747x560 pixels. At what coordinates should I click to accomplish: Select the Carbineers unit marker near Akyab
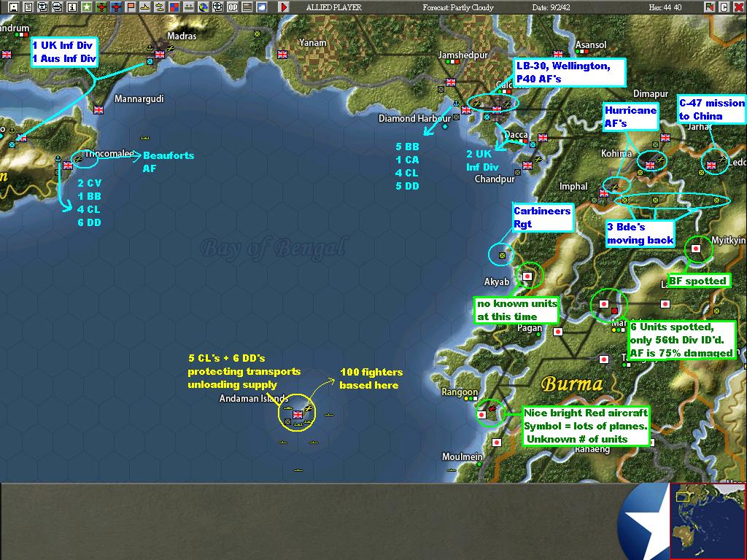point(502,256)
